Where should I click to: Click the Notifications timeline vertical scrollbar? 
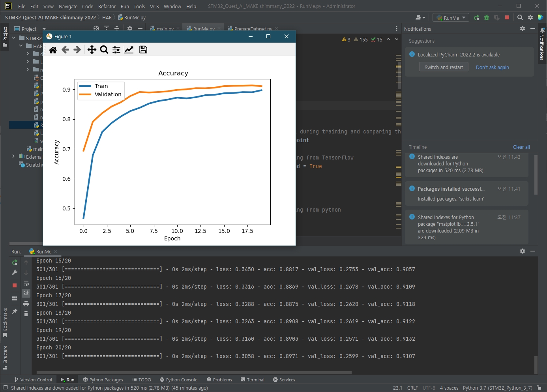pyautogui.click(x=536, y=175)
